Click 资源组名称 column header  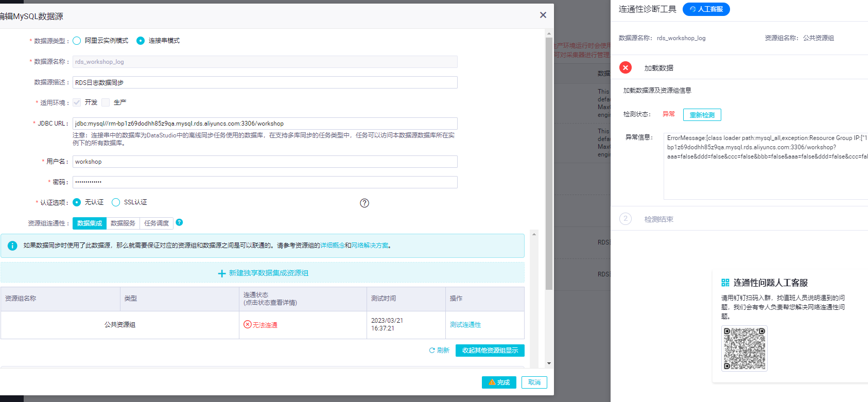pyautogui.click(x=60, y=299)
